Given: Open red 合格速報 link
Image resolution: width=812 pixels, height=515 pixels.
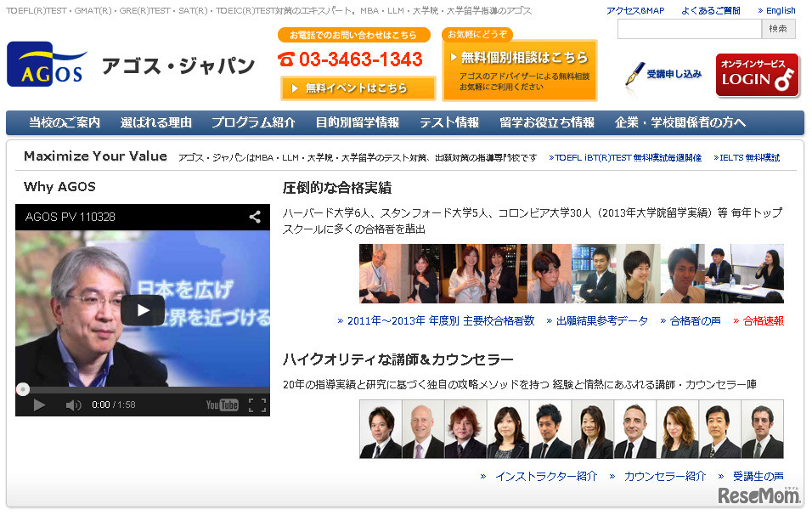Looking at the screenshot, I should tap(758, 320).
